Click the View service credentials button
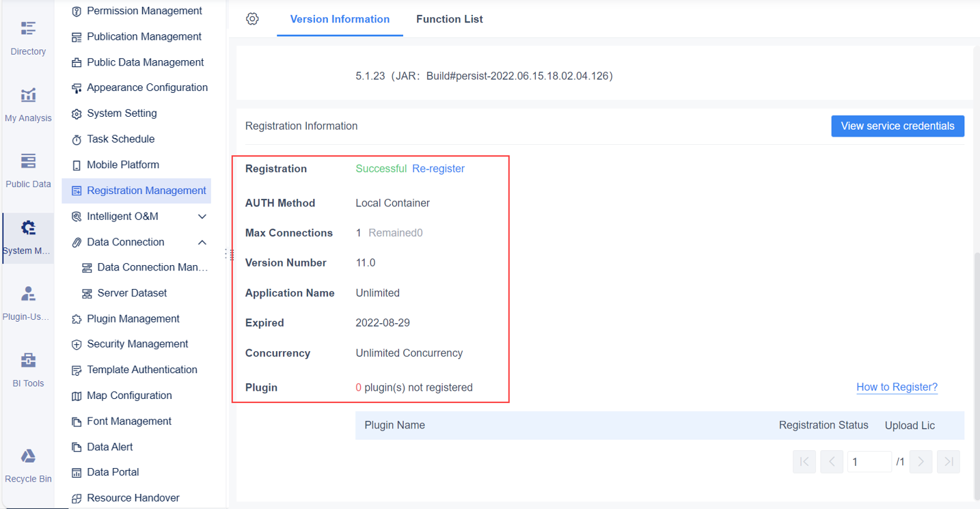Screen dimensions: 980x509 897,126
